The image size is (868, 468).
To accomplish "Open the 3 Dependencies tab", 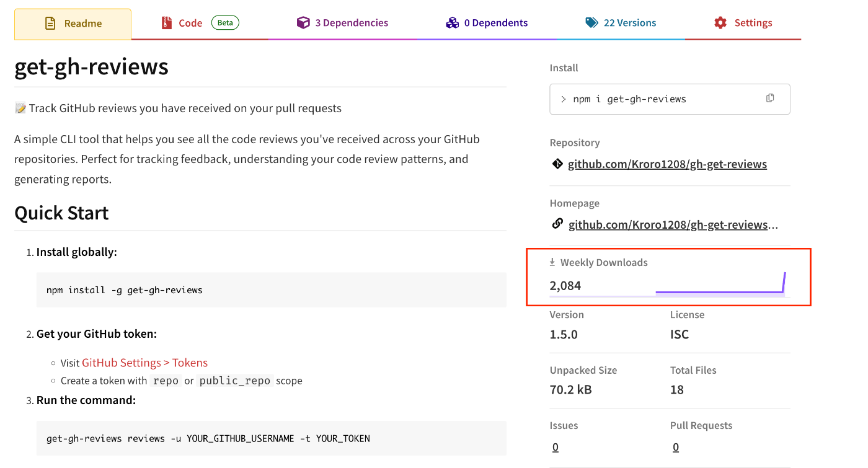I will coord(342,24).
